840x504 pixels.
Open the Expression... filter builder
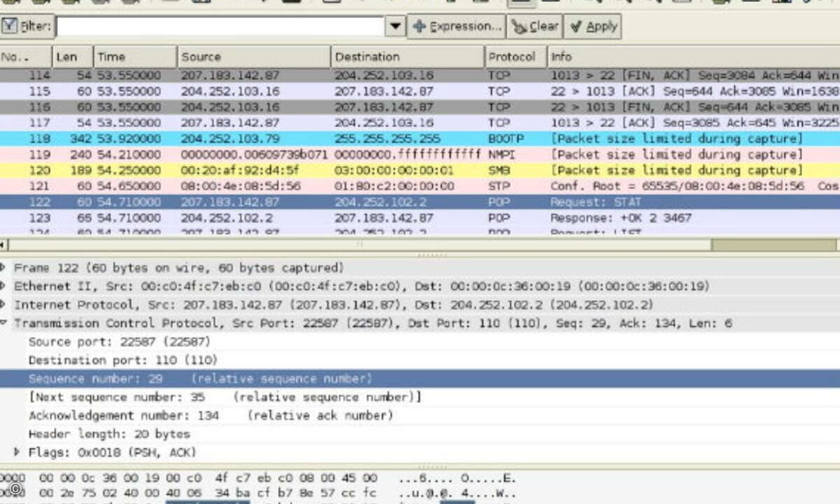coord(456,27)
